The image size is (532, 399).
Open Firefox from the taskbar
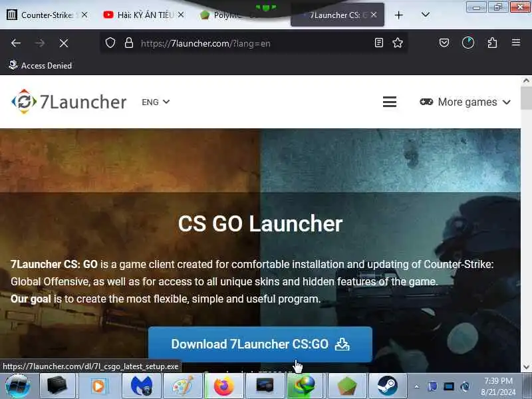point(224,386)
